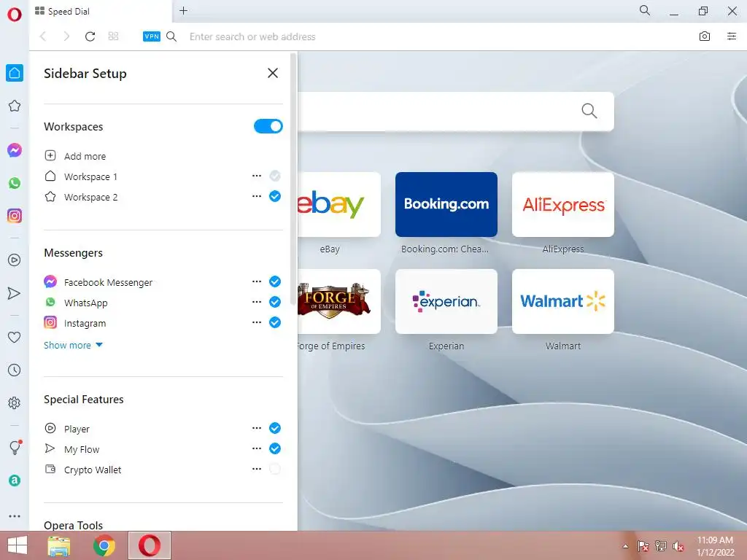This screenshot has width=747, height=560.
Task: Uncheck Player in Special Features
Action: point(275,428)
